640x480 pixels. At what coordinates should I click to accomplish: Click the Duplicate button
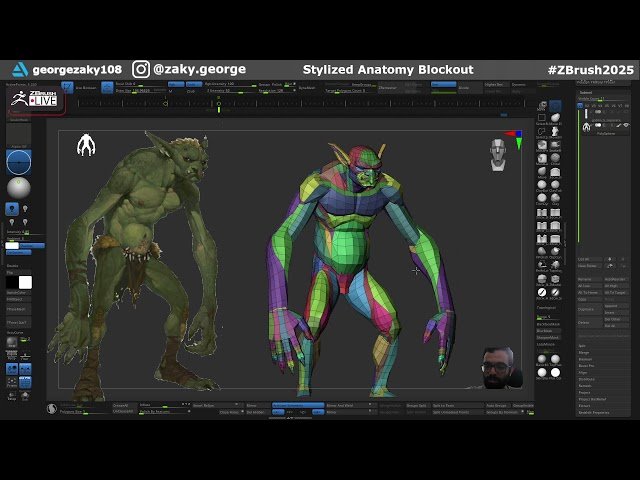click(589, 309)
